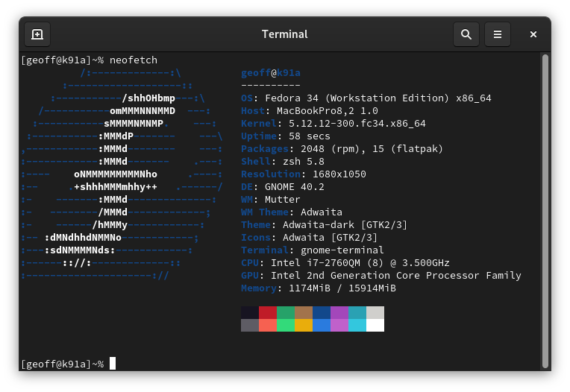Click the red color block in top row
Viewport: 570px width, 392px height.
(268, 312)
